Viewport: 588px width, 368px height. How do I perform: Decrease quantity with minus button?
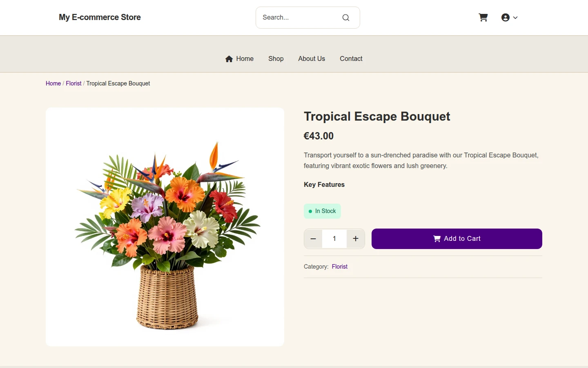(x=313, y=239)
